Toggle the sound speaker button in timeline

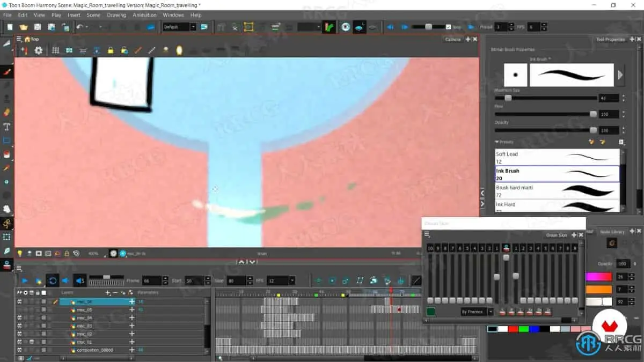click(x=66, y=280)
